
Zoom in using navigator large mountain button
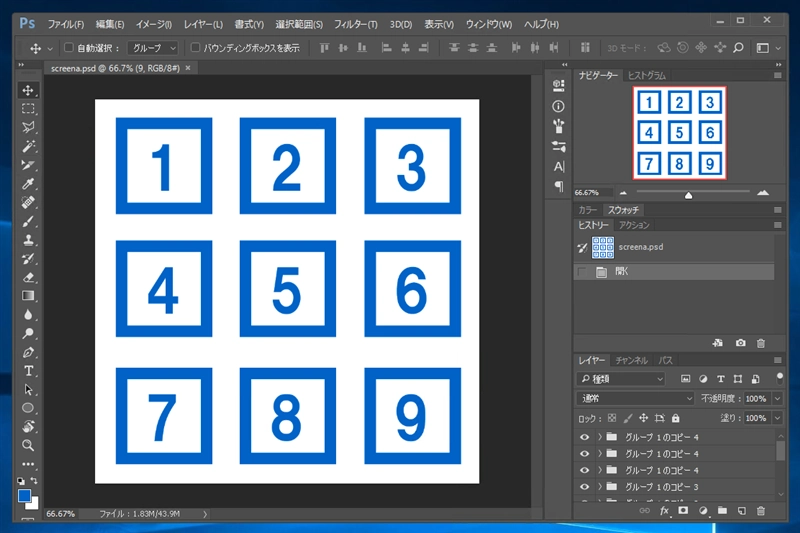763,193
